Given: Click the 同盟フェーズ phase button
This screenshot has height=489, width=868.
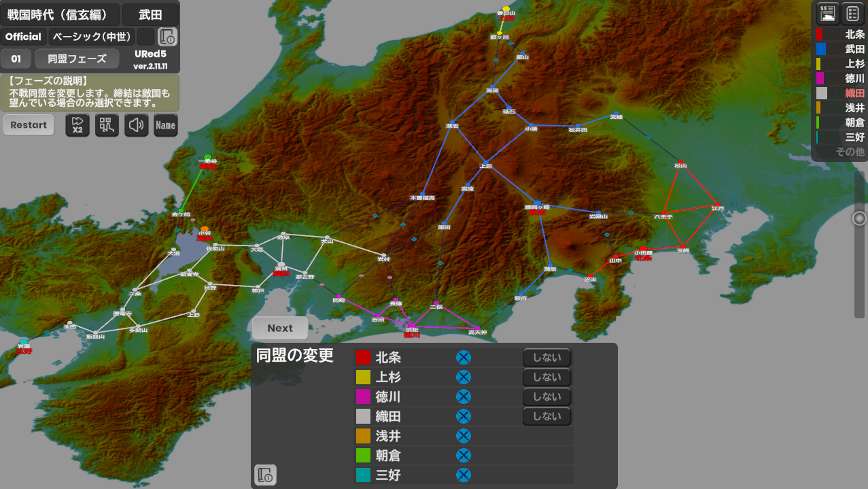Looking at the screenshot, I should point(77,58).
